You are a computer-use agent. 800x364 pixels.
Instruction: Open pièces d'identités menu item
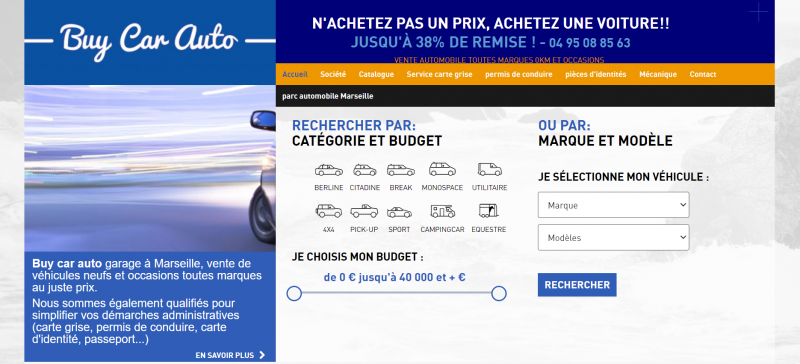tap(595, 74)
